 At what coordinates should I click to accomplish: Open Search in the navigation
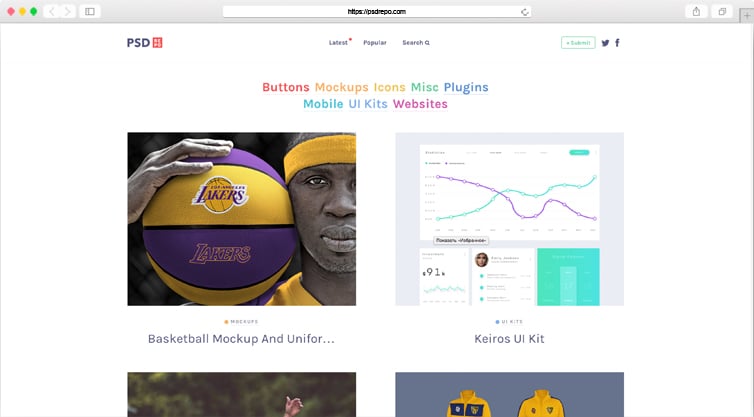pyautogui.click(x=416, y=43)
